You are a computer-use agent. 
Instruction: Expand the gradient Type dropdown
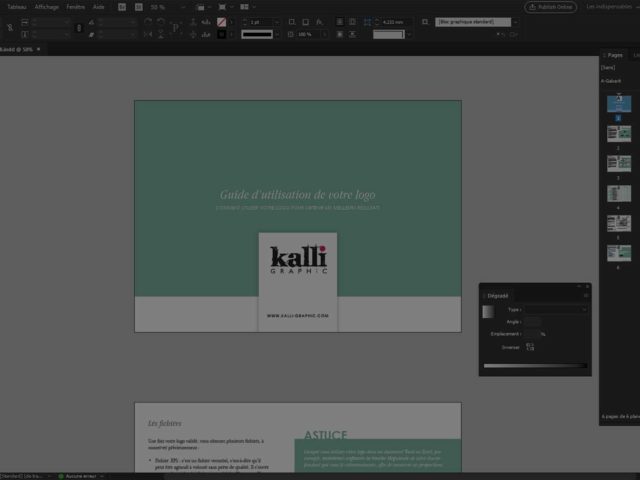pyautogui.click(x=556, y=309)
